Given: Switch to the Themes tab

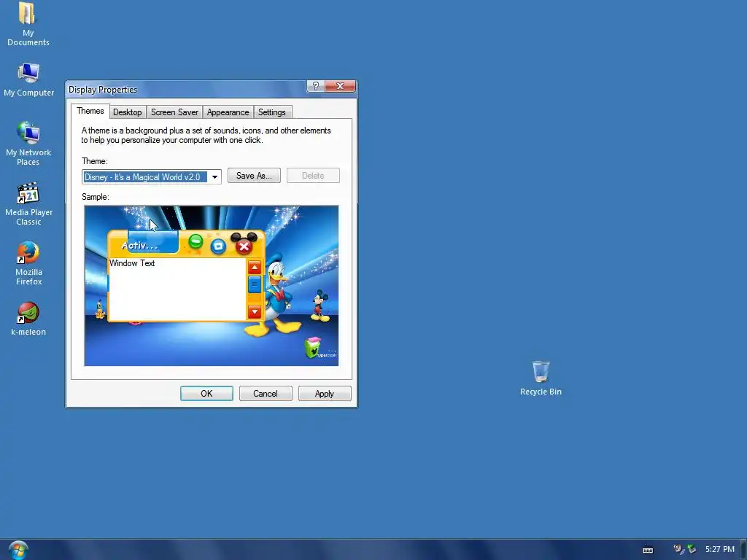Looking at the screenshot, I should pos(90,111).
